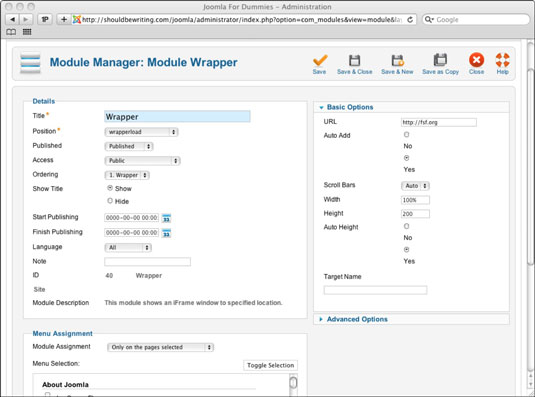
Task: Click the About Joomla menu heading
Action: tap(65, 385)
